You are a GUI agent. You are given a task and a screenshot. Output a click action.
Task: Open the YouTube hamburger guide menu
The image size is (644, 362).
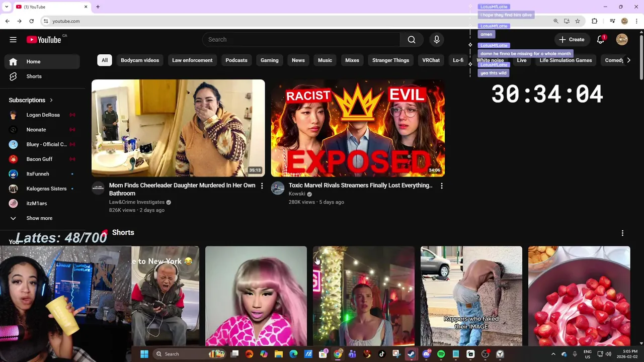(13, 40)
